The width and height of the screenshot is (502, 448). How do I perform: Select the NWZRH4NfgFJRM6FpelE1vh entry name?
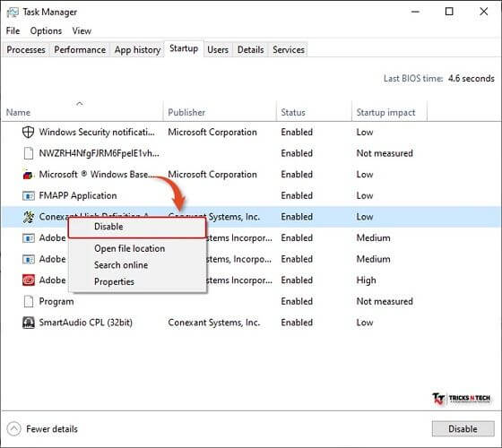coord(99,153)
